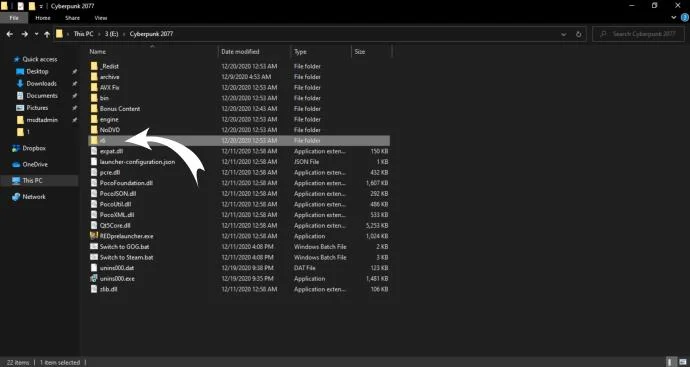Select This PC in the navigation pane
The width and height of the screenshot is (690, 367).
(32, 180)
